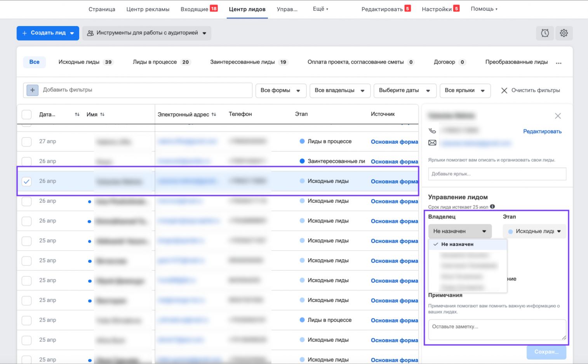Open lead center settings gear
The height and width of the screenshot is (364, 588).
pos(564,33)
